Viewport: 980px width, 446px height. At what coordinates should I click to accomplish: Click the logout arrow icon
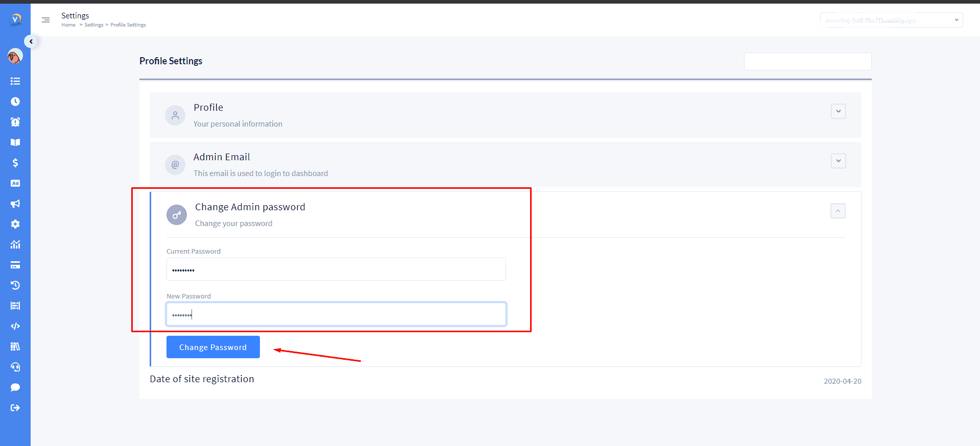(x=15, y=408)
